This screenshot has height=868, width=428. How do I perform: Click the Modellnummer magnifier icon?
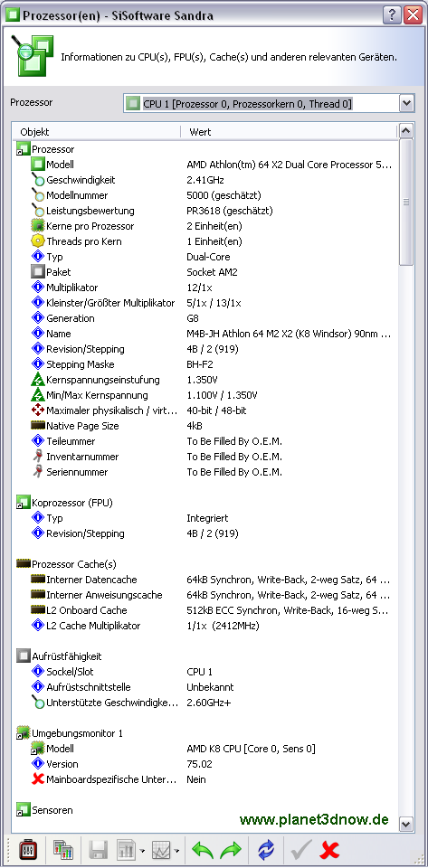tap(38, 195)
